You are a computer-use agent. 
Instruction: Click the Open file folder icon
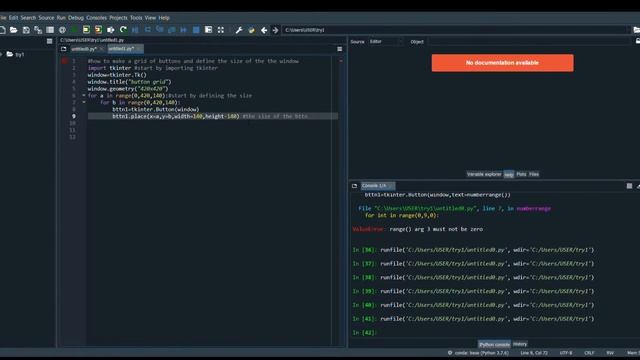click(13, 30)
